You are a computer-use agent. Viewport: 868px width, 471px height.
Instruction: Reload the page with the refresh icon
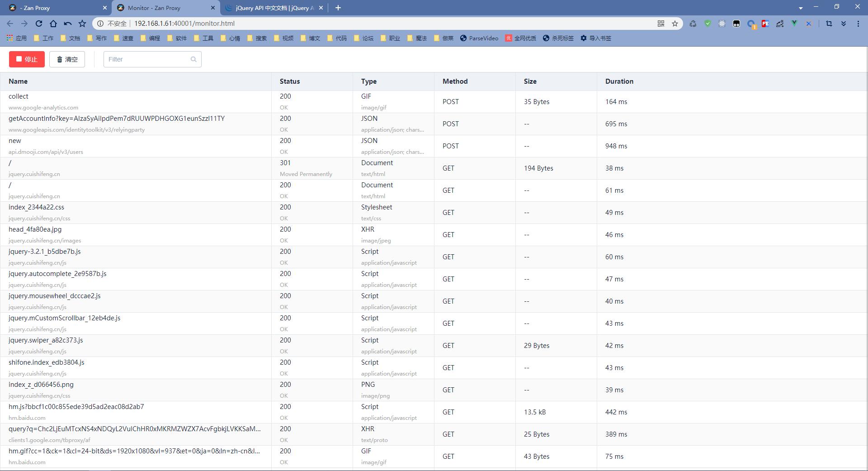pyautogui.click(x=39, y=24)
